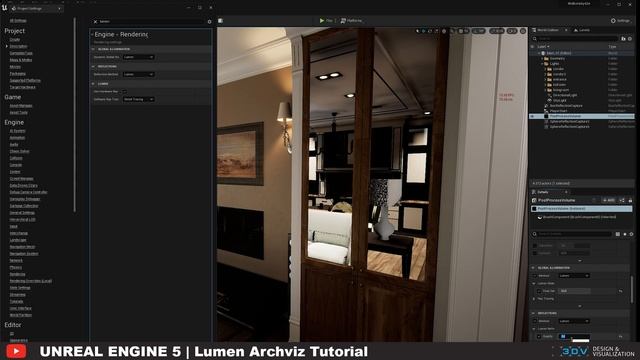Click the Unreal Engine logo icon
640x360 pixels.
click(x=4, y=8)
